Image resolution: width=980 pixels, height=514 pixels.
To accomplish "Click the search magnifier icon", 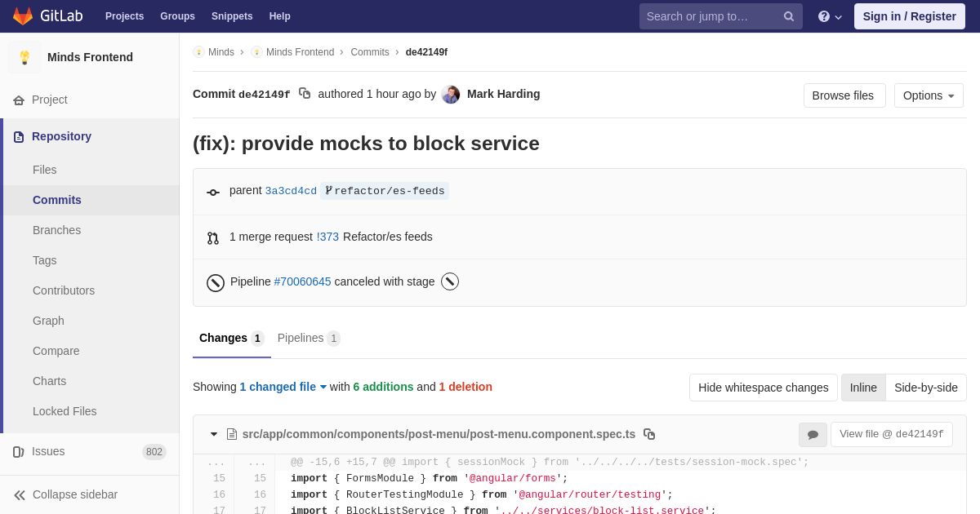I will [788, 16].
